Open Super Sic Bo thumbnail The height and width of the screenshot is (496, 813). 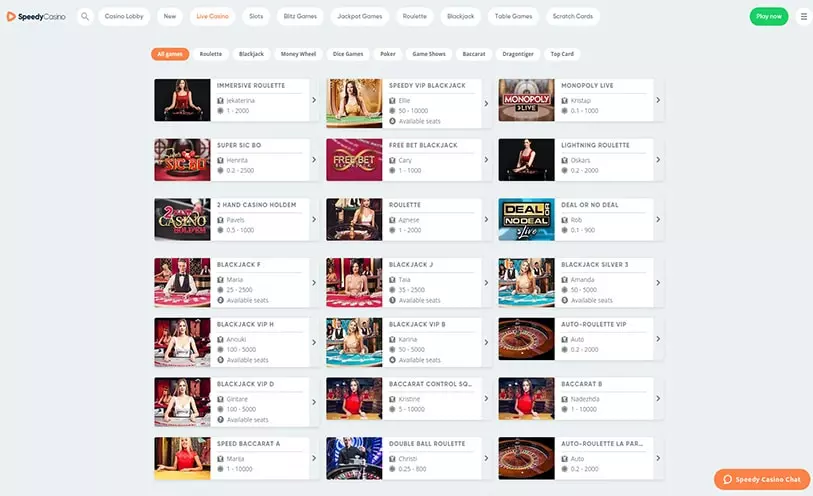click(182, 160)
